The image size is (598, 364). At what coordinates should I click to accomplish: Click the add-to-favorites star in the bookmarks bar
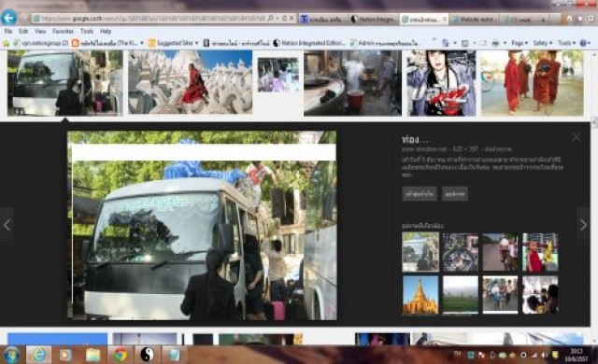coord(7,43)
